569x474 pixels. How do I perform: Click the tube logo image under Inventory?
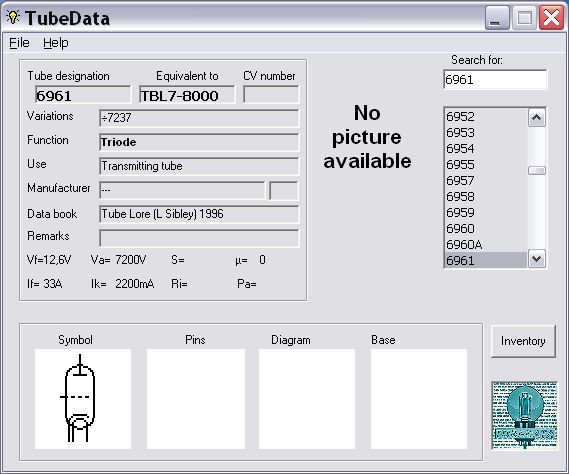(524, 416)
